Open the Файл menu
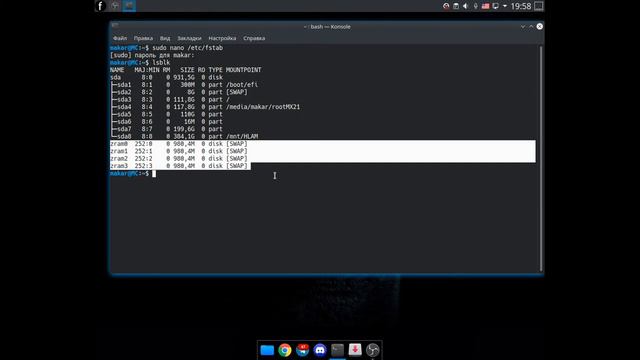The height and width of the screenshot is (360, 640). (120, 38)
